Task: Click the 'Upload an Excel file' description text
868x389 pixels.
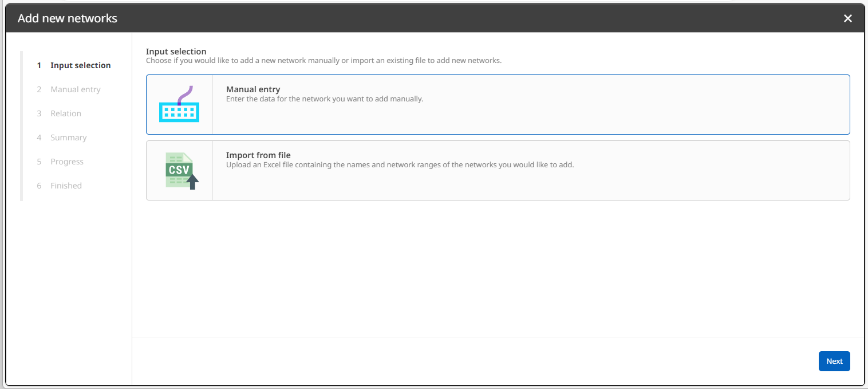Action: pos(400,164)
